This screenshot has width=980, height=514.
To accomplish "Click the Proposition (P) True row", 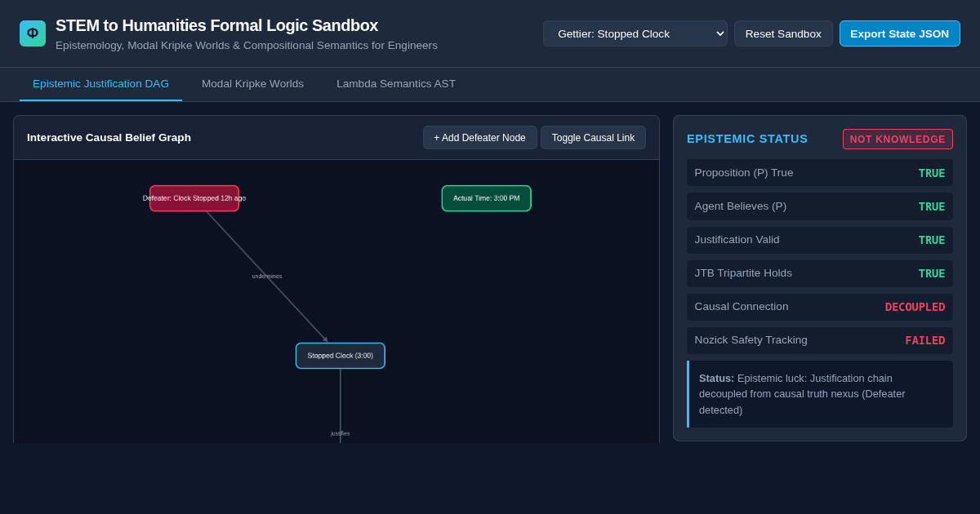I will click(x=820, y=173).
